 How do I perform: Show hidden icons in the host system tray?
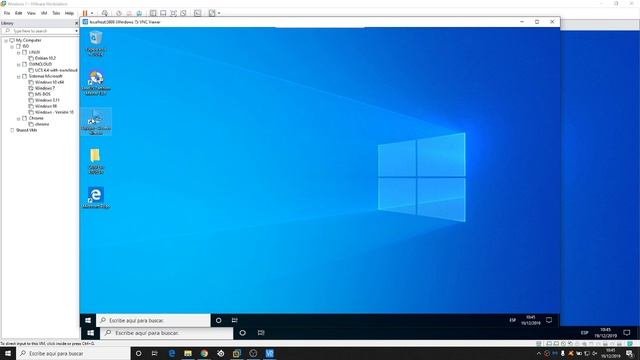point(538,353)
